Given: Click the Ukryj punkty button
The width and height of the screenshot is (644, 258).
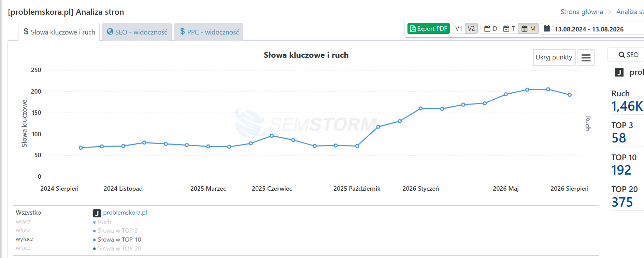Looking at the screenshot, I should tap(554, 57).
